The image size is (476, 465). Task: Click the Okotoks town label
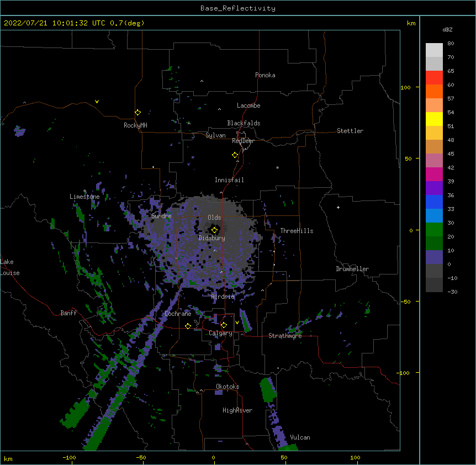(228, 387)
